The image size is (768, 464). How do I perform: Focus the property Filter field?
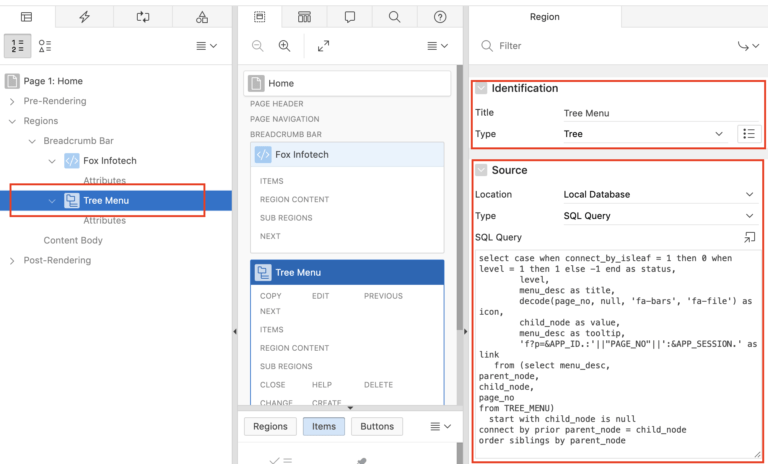click(x=605, y=46)
